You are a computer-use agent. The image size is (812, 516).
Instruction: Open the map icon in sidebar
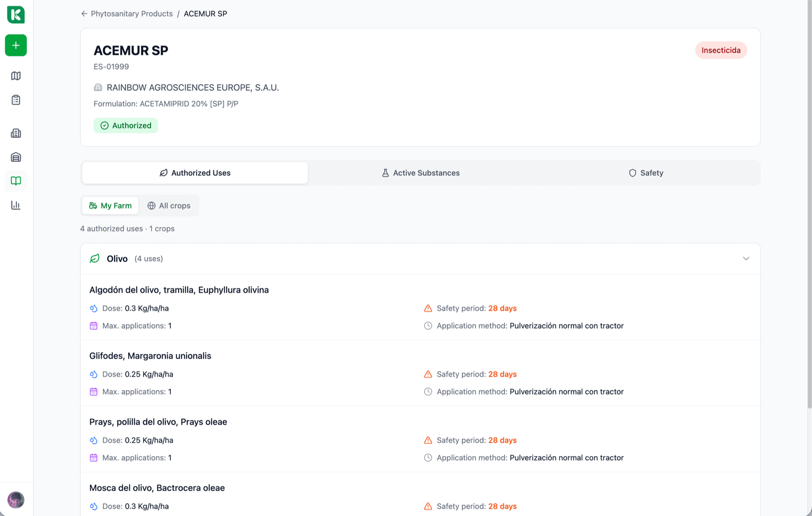point(16,76)
